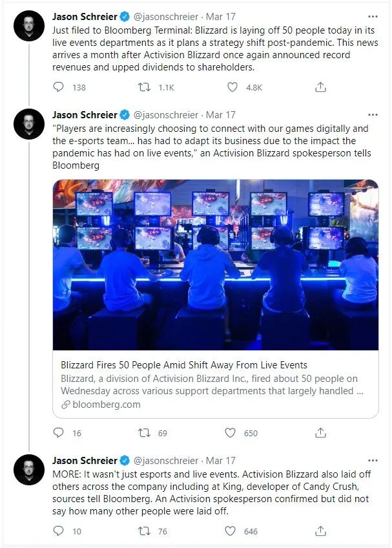The image size is (392, 548).
Task: Like the first tweet with 4.8K likes
Action: (232, 87)
